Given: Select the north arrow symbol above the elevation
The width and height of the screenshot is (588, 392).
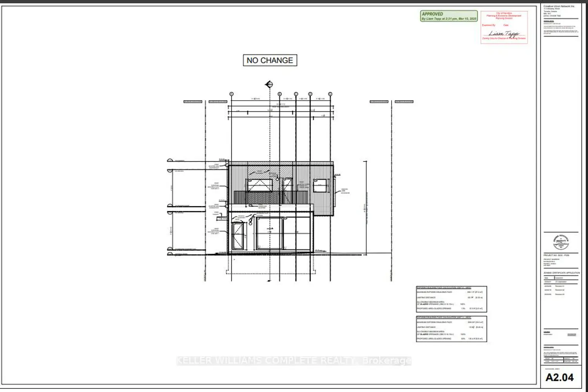Looking at the screenshot, I should click(x=269, y=83).
